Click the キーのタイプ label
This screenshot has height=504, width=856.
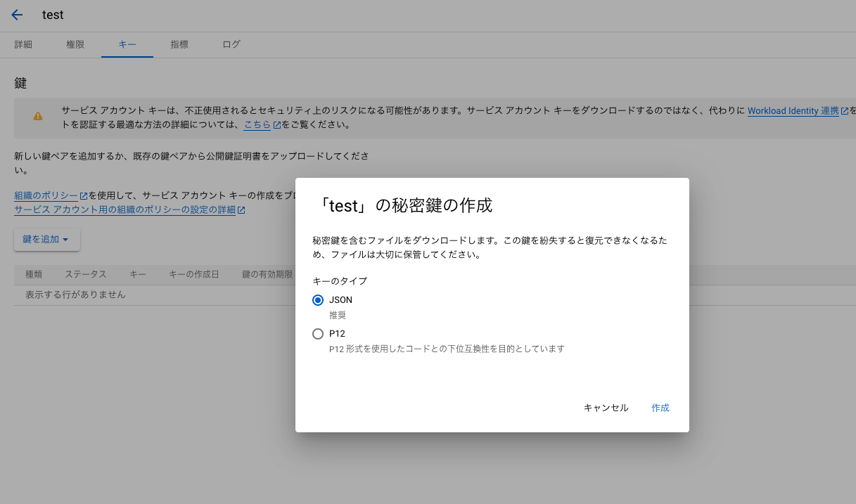[x=340, y=280]
